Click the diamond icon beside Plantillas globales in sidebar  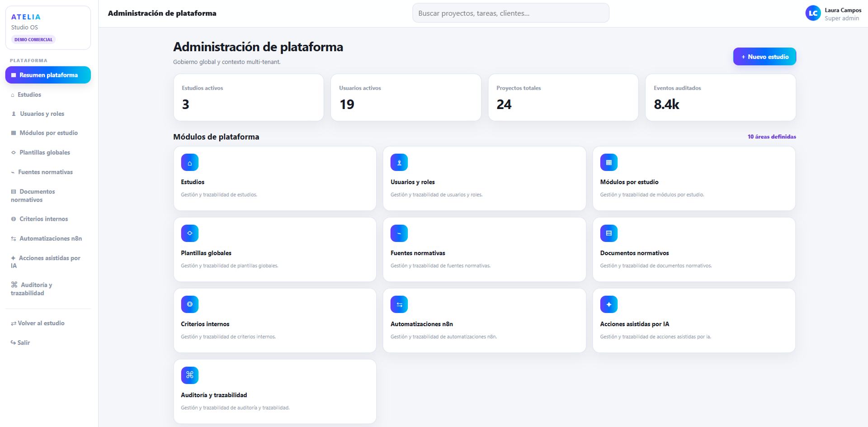pos(14,152)
